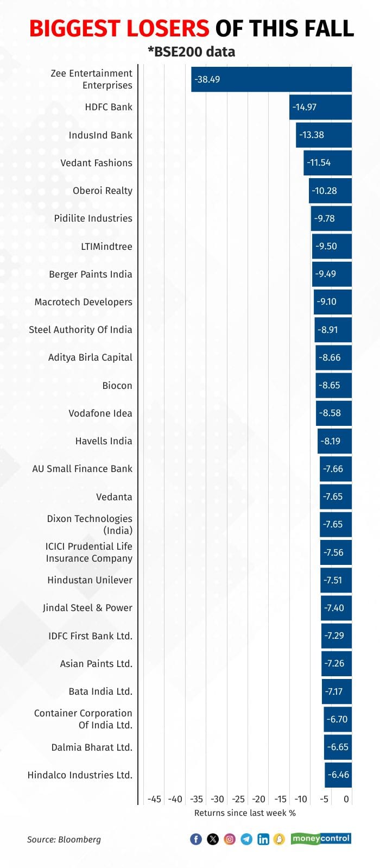Click the Instagram icon

[x=230, y=839]
